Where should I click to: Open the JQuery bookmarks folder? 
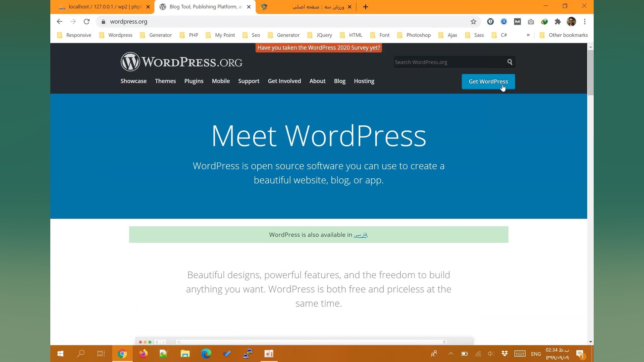(x=320, y=35)
